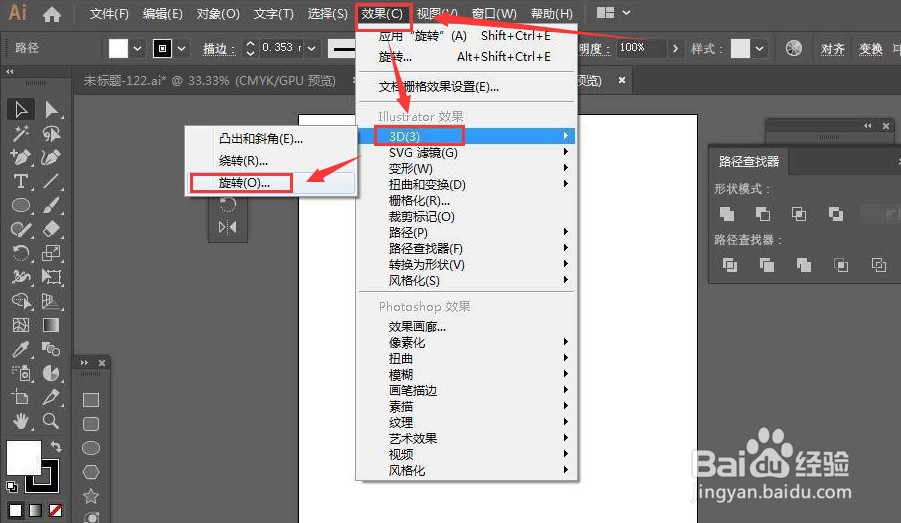Open the workspace arrange documents dropdown
The width and height of the screenshot is (901, 523).
click(627, 13)
